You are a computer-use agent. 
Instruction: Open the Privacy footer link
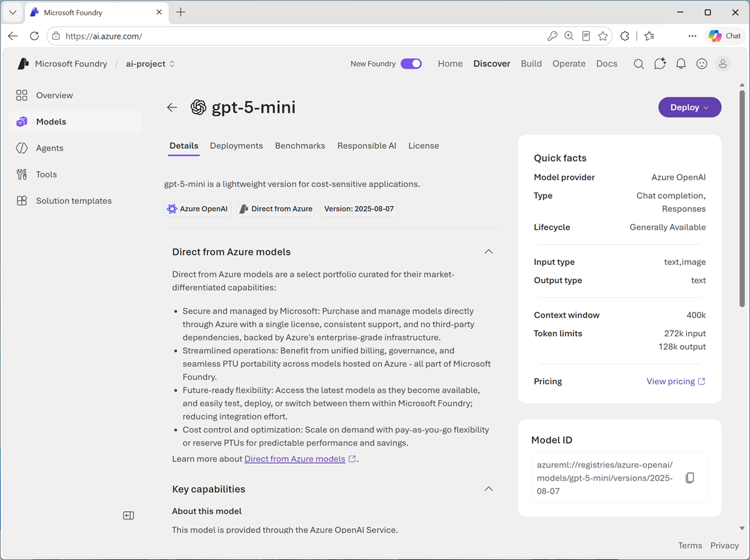[724, 546]
